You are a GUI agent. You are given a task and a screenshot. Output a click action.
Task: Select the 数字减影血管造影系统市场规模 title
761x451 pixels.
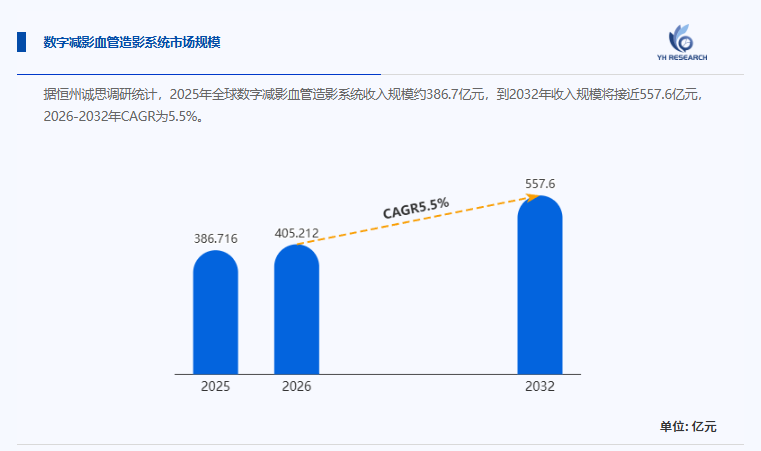(x=131, y=42)
